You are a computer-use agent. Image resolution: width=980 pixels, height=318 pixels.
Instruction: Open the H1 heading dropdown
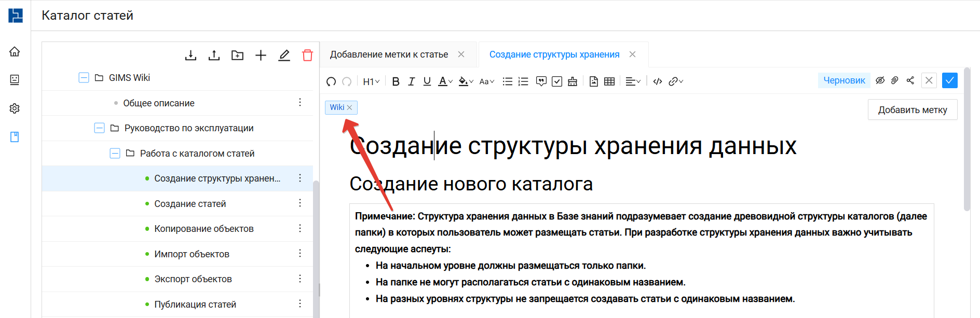[x=371, y=81]
